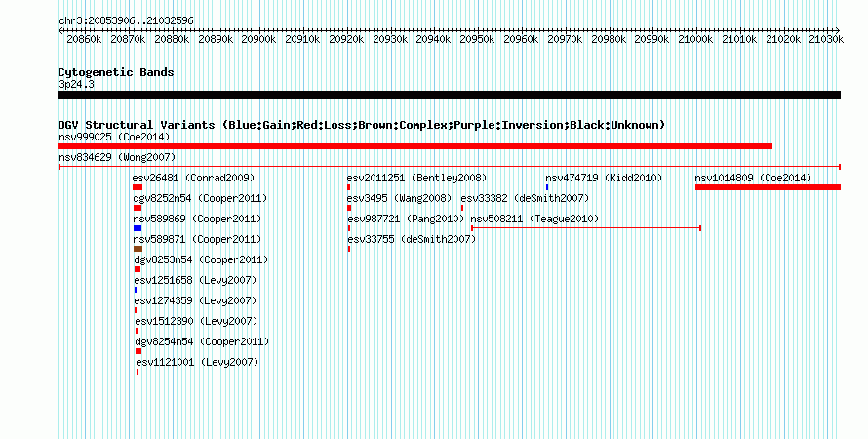The height and width of the screenshot is (439, 868).
Task: Click the red bar under dgv8252n54
Action: pyautogui.click(x=138, y=208)
